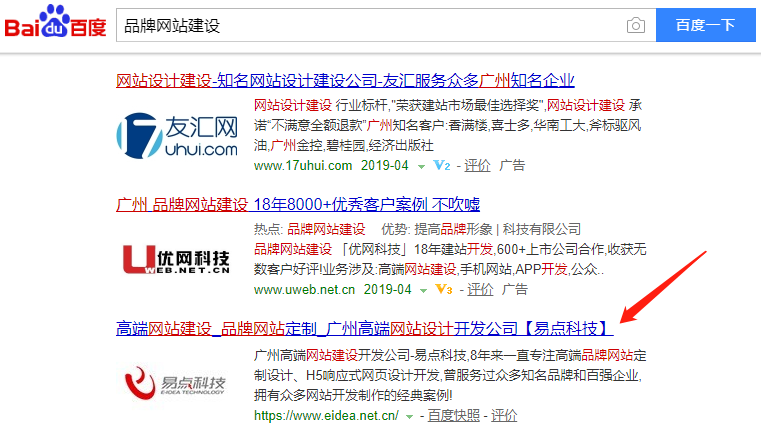Screen dimensions: 761x433
Task: Click 评价 link for eidea.net.cn result
Action: pos(504,416)
